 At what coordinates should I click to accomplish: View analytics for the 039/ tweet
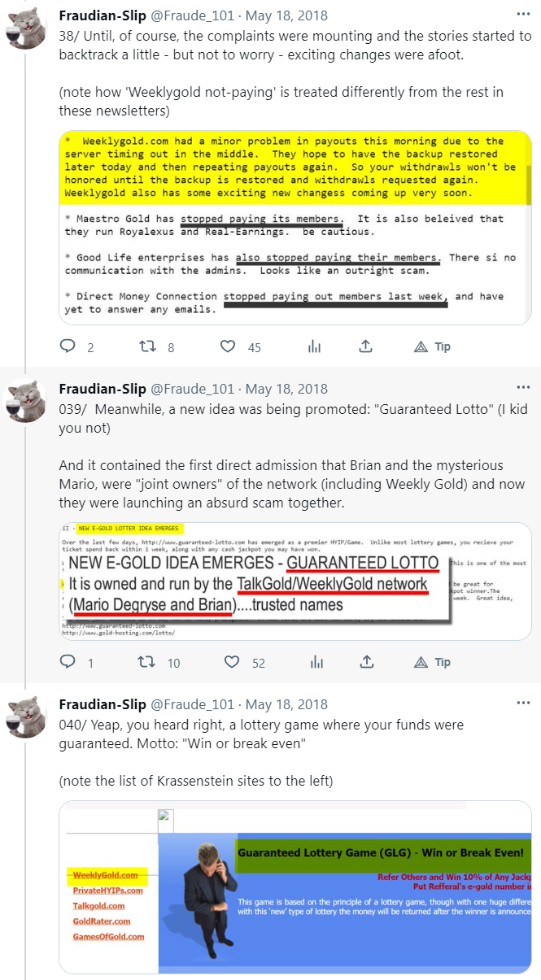coord(314,663)
